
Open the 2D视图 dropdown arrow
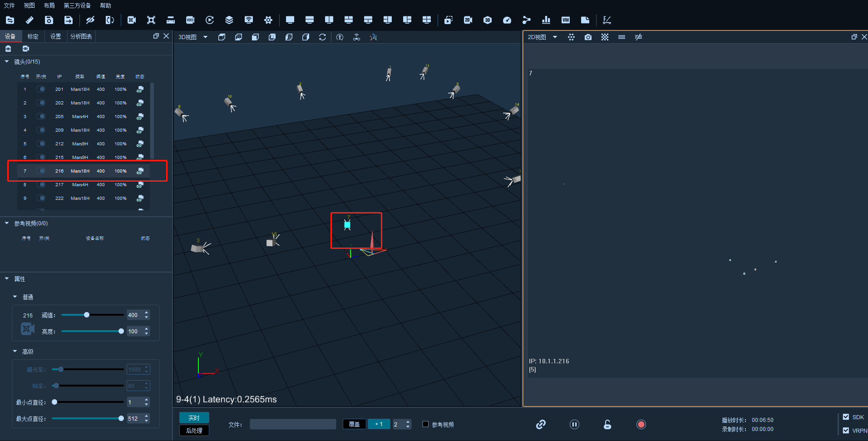tap(555, 37)
